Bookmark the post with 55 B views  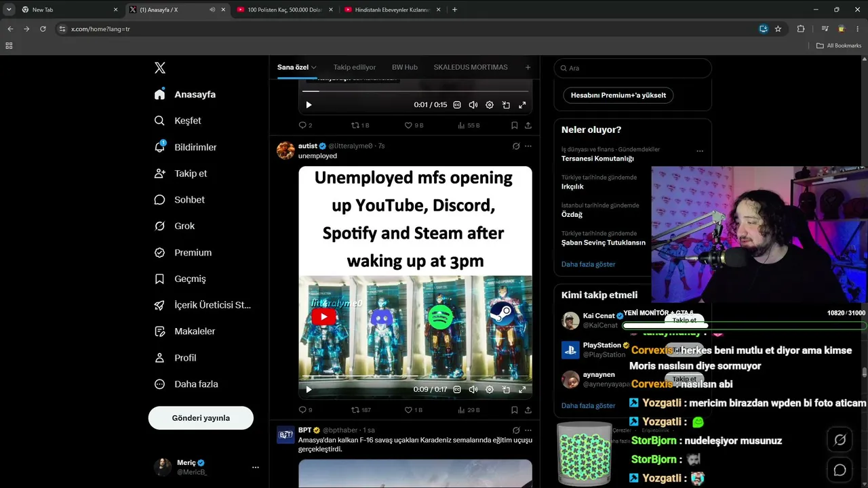(x=514, y=125)
